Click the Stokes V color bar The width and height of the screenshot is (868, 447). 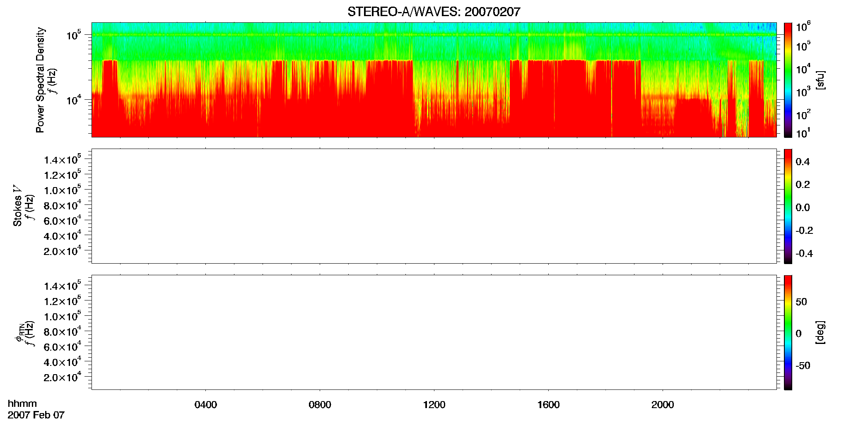[x=788, y=206]
